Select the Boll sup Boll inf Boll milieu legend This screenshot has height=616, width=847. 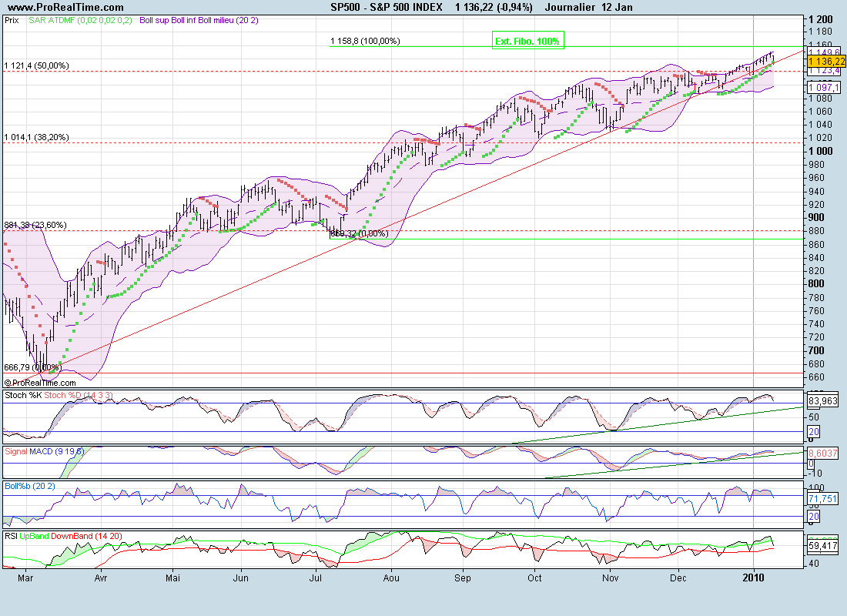click(199, 21)
